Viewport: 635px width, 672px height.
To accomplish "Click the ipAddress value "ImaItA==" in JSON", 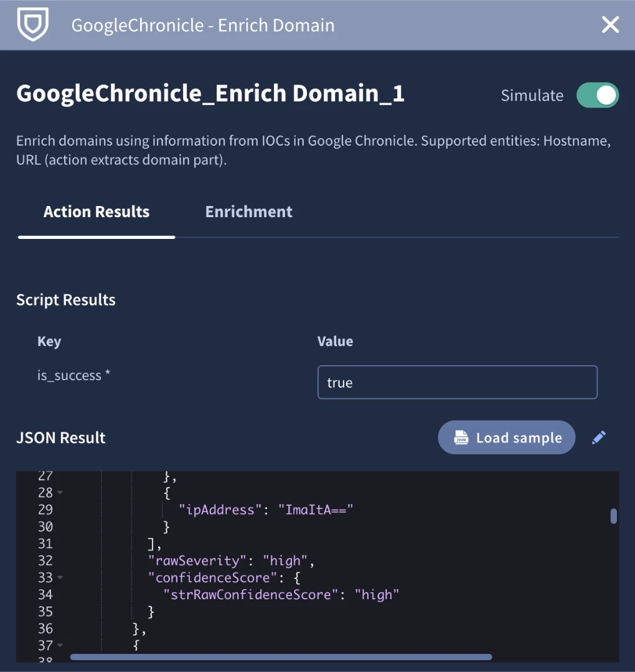I will 319,510.
